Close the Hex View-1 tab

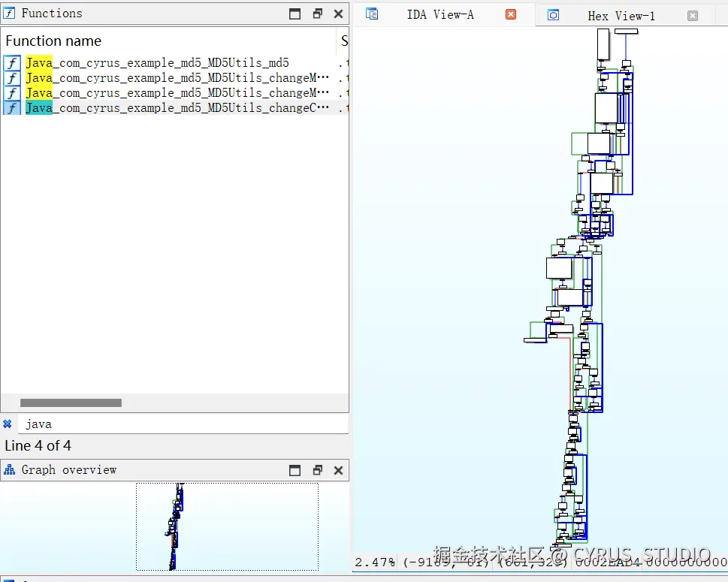(693, 16)
